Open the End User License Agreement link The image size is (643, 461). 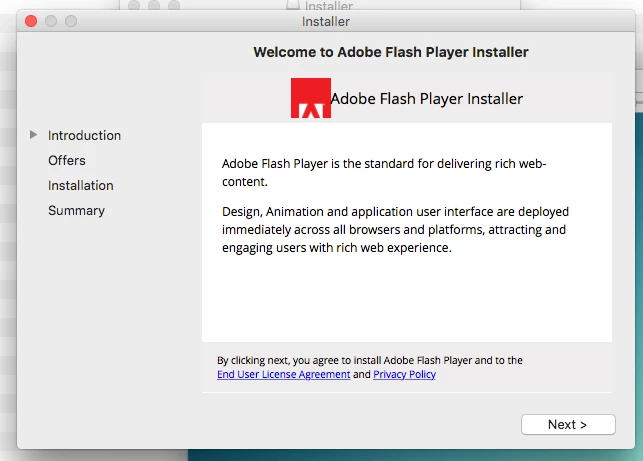click(x=283, y=374)
